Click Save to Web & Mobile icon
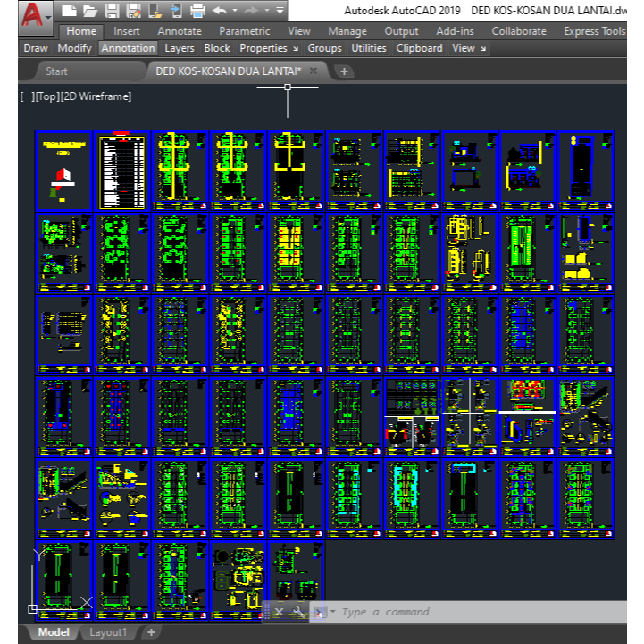 177,11
